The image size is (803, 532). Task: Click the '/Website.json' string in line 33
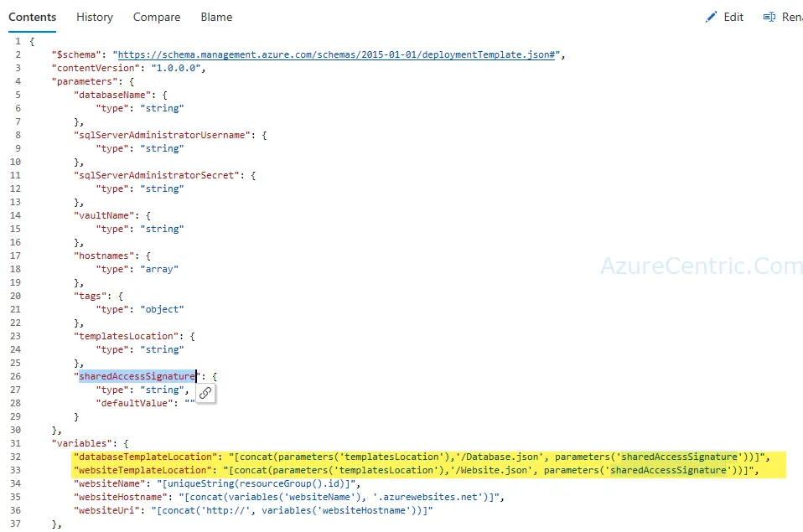click(x=492, y=470)
